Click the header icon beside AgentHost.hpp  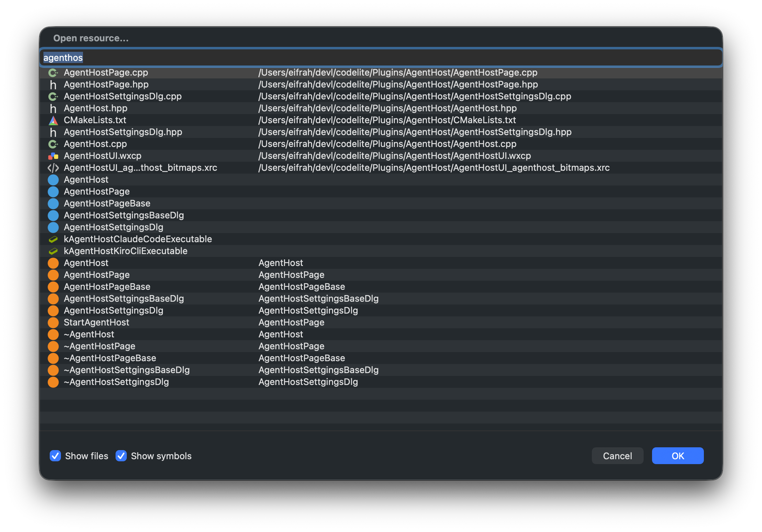point(53,108)
